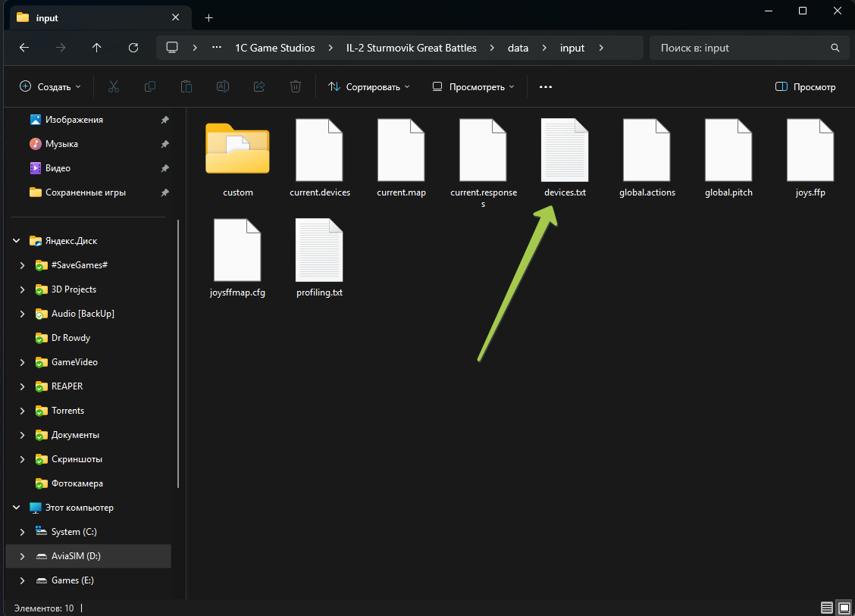Toggle the Просмотр preview pane
The width and height of the screenshot is (855, 616).
(805, 87)
